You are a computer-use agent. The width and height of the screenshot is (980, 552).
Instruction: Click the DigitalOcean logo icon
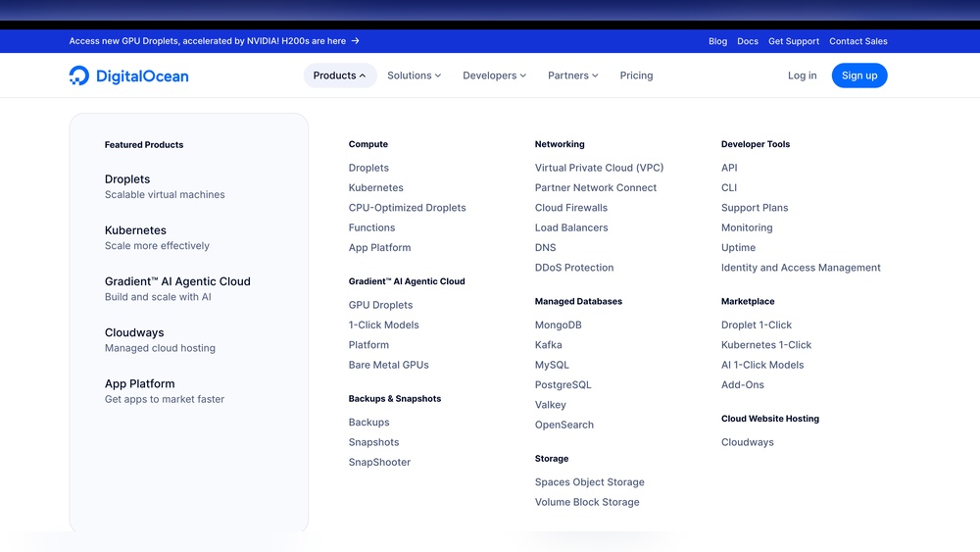79,75
